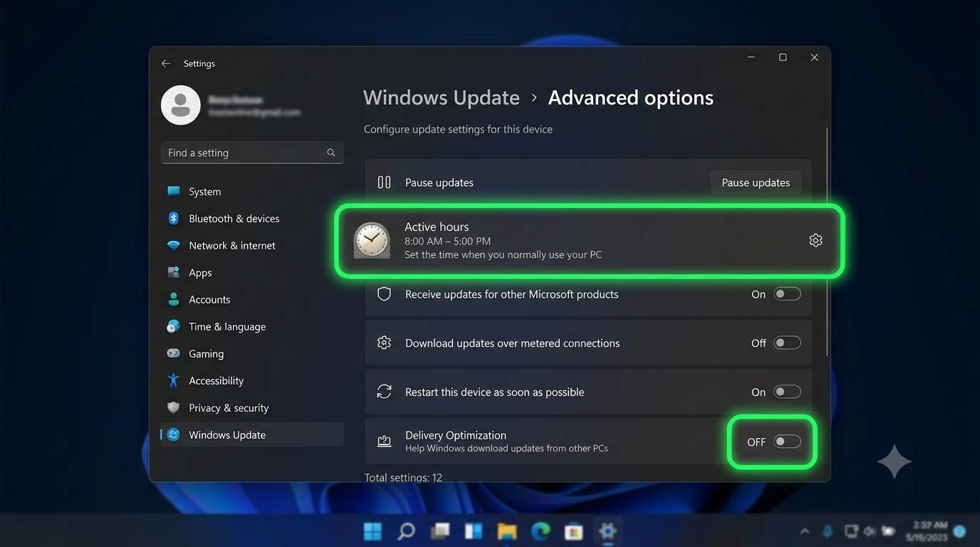Click the microphone icon in system tray
The image size is (980, 547).
click(828, 531)
